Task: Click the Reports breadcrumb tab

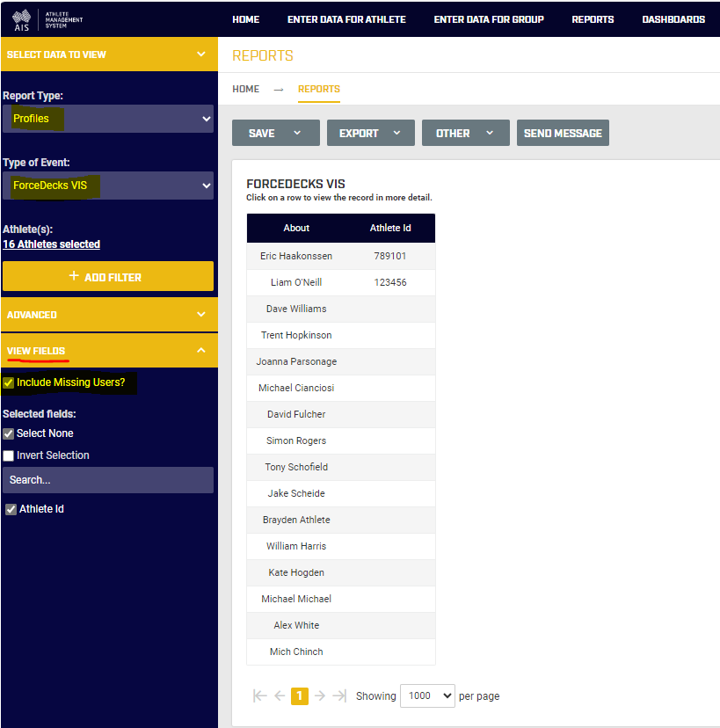Action: 319,89
